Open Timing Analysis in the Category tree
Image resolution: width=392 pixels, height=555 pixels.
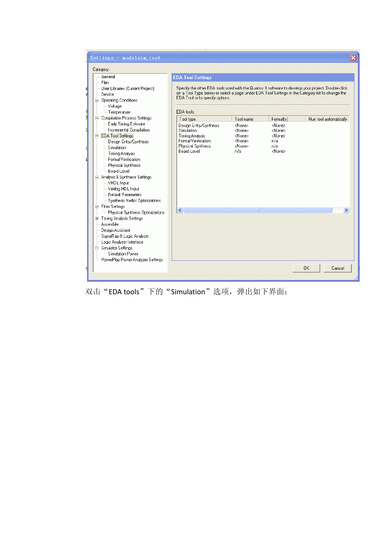(x=121, y=153)
